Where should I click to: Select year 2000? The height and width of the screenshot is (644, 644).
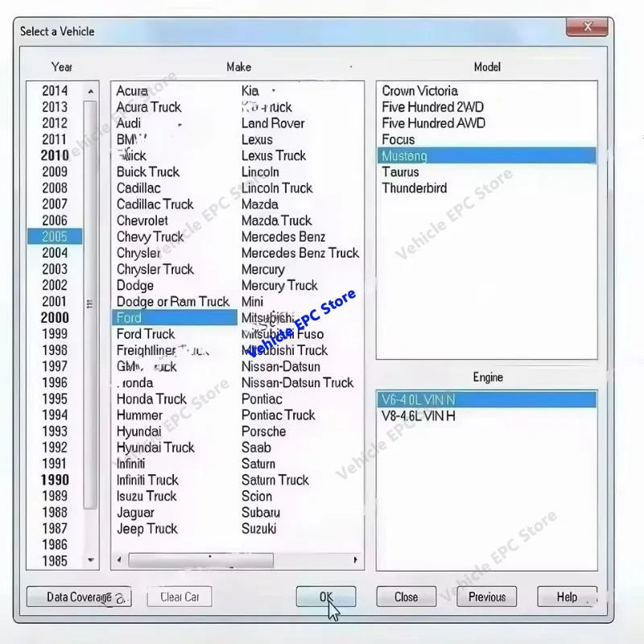[55, 317]
